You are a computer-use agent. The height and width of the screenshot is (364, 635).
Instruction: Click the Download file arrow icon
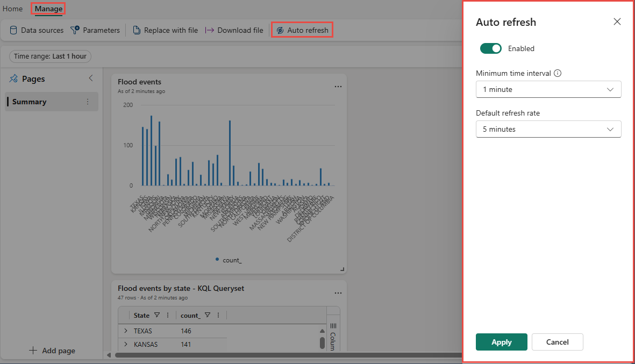(x=209, y=30)
